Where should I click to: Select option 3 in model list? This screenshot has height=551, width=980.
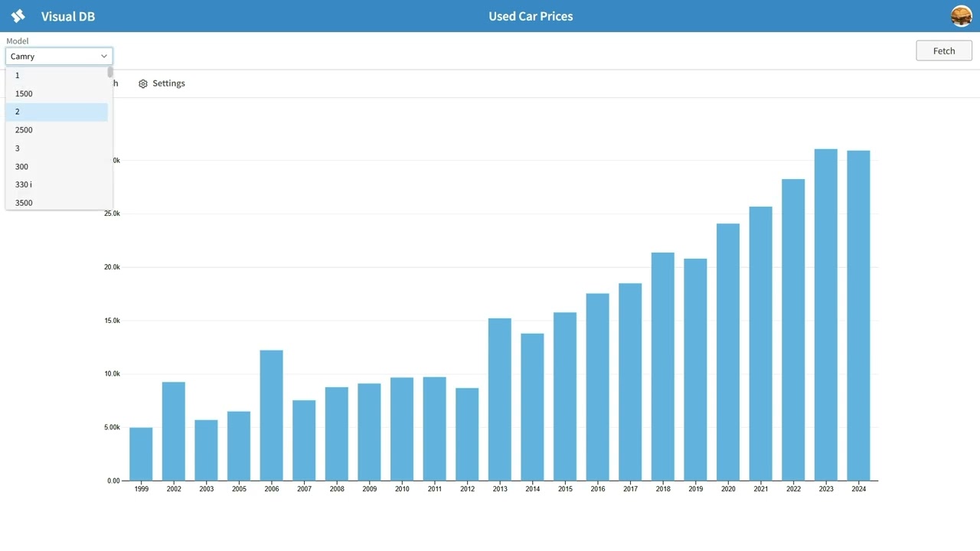coord(57,148)
